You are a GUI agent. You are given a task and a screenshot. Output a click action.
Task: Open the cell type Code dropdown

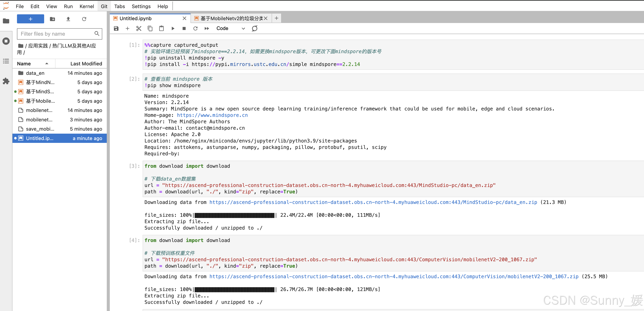coord(231,28)
